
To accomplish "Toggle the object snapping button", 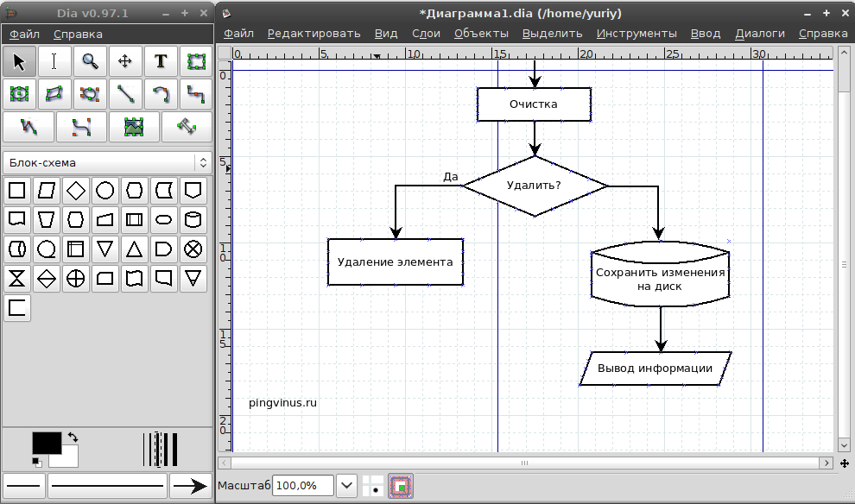I will (x=401, y=486).
